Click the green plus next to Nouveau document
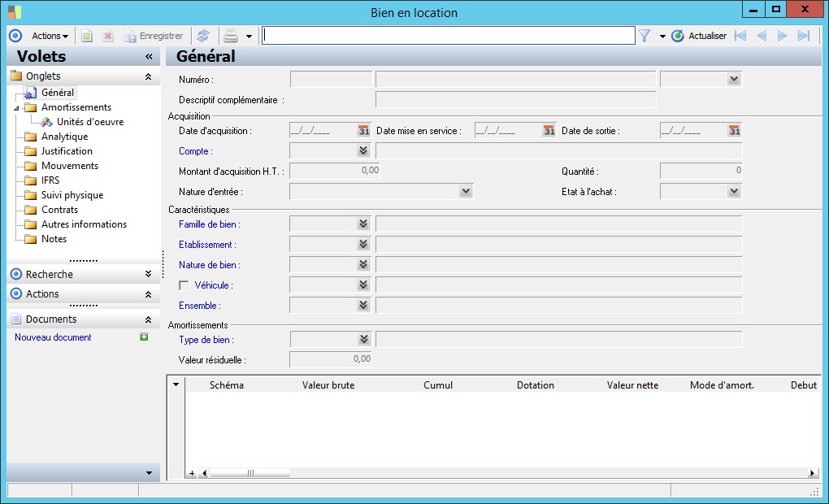Viewport: 829px width, 504px height. point(145,337)
